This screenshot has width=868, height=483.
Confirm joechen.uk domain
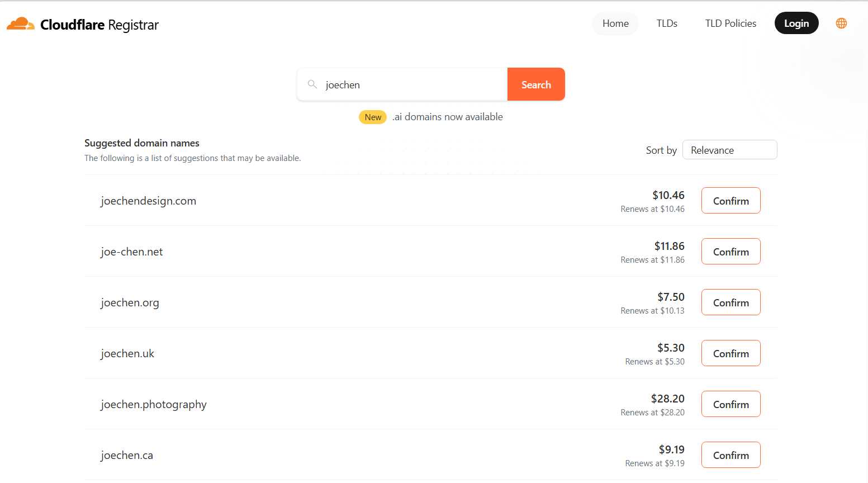[x=731, y=353]
